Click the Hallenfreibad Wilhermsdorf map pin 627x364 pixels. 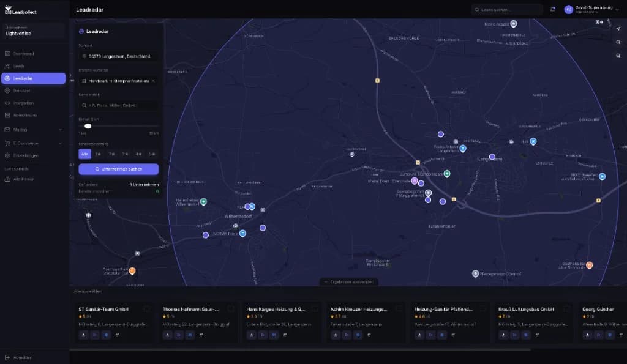point(203,201)
